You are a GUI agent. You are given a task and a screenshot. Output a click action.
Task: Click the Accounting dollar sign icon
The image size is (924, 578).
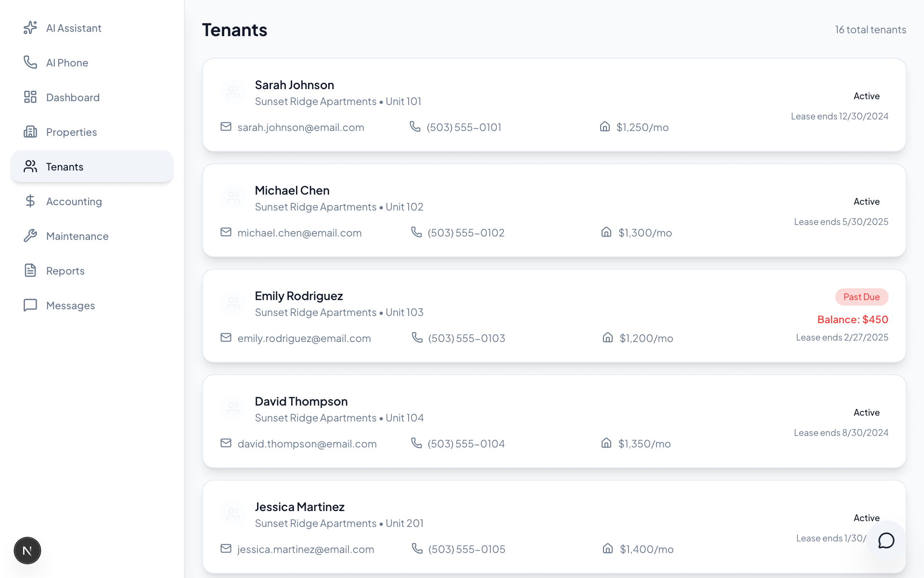[30, 201]
